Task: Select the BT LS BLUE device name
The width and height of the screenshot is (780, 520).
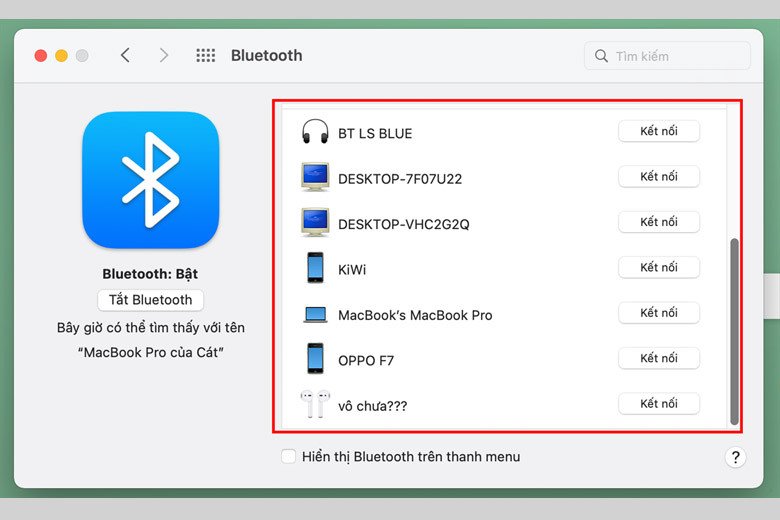Action: tap(375, 134)
